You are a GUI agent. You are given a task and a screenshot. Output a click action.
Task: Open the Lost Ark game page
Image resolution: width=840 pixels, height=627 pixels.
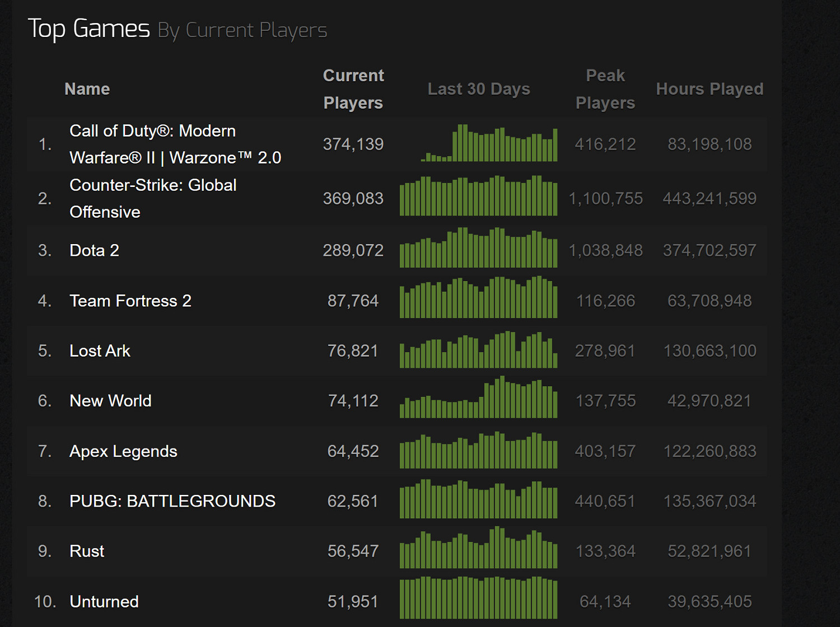point(100,351)
